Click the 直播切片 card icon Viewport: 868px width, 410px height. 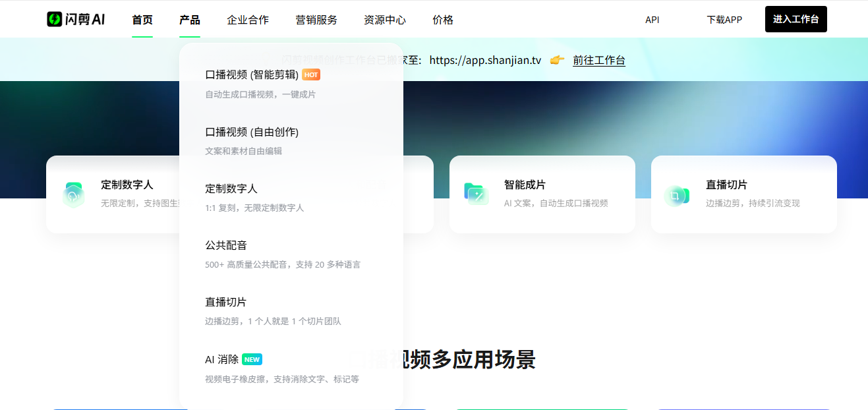[x=676, y=195]
